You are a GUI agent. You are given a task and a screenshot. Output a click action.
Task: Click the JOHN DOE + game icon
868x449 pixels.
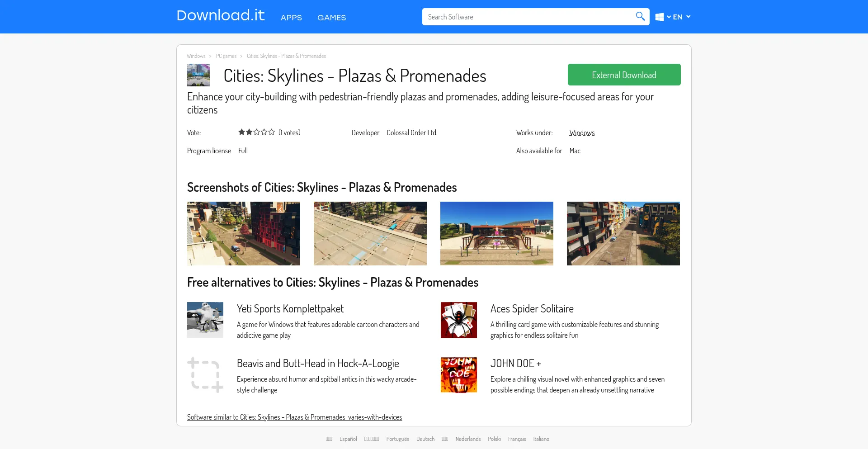[x=458, y=375]
